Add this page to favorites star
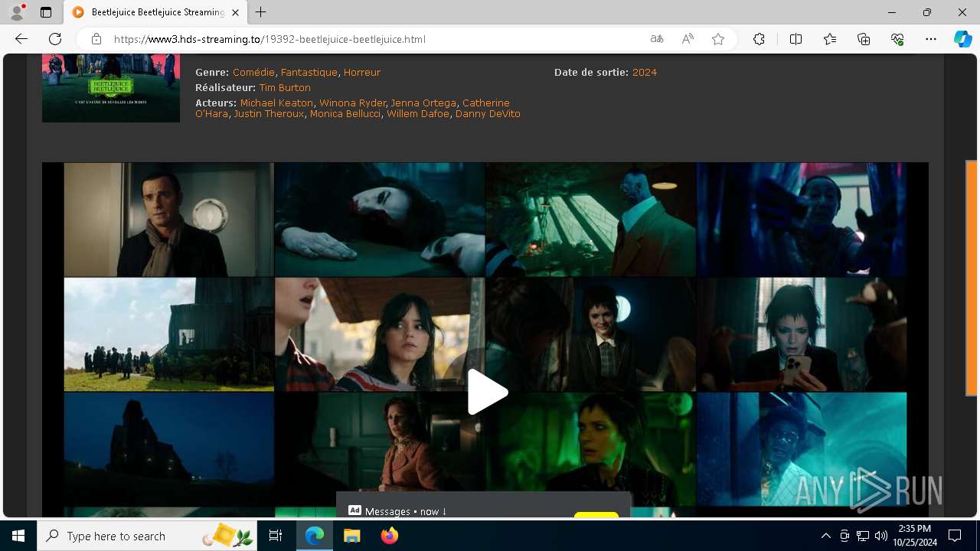The image size is (980, 551). (718, 39)
